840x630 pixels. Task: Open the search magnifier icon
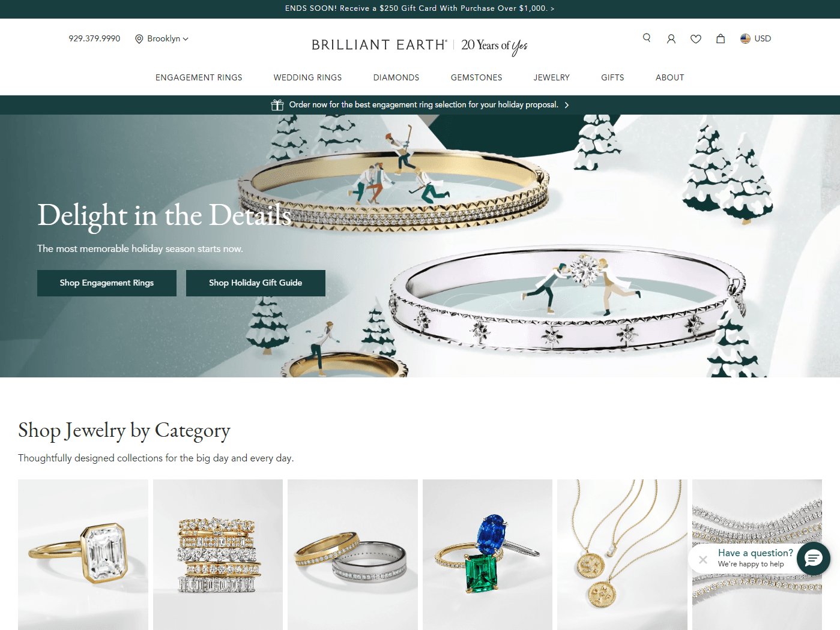coord(647,38)
